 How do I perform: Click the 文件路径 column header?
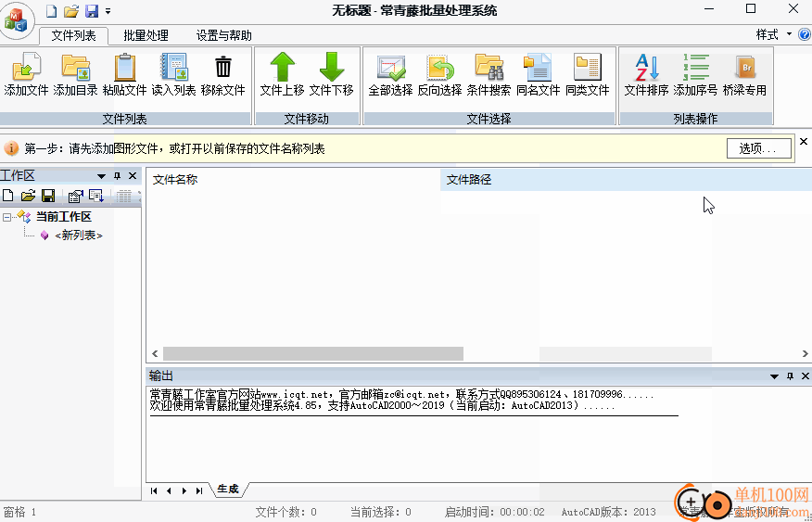point(626,180)
